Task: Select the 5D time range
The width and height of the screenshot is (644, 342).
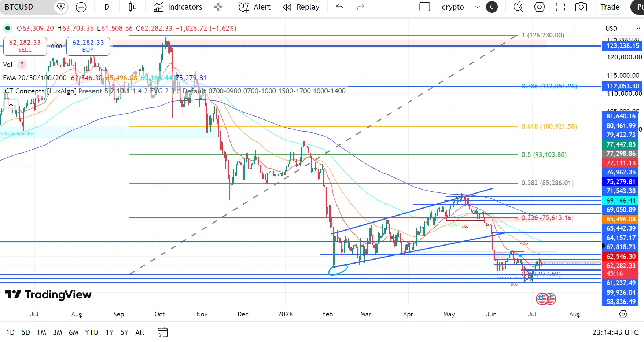Action: 26,332
